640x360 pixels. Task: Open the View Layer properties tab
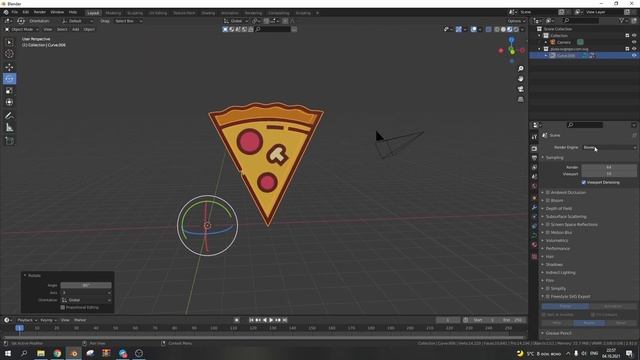(x=534, y=167)
